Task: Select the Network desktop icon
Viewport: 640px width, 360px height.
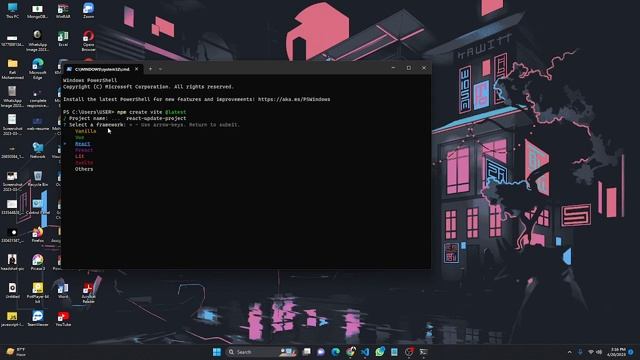Action: point(38,150)
